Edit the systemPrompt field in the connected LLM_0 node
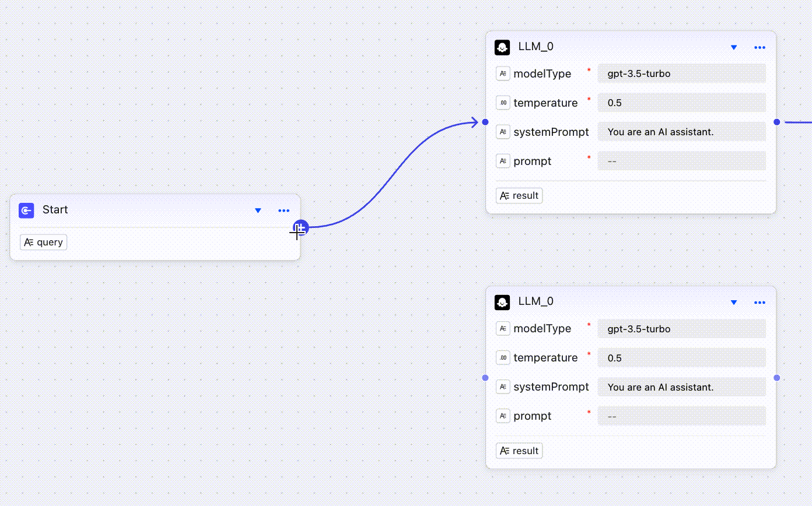Image resolution: width=812 pixels, height=506 pixels. click(681, 132)
